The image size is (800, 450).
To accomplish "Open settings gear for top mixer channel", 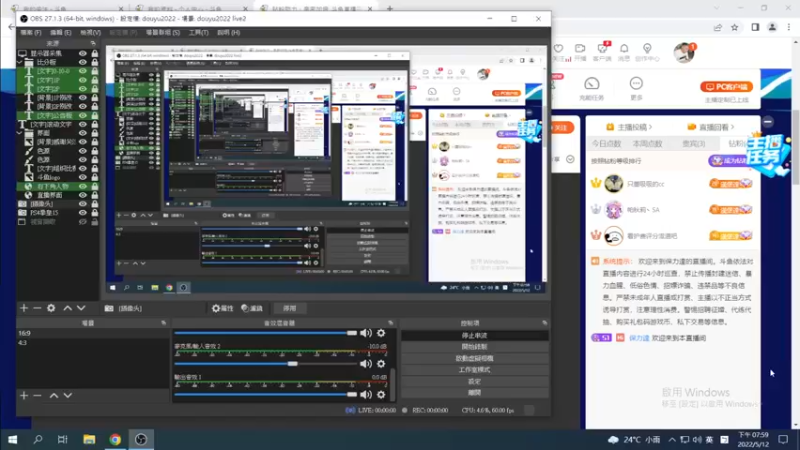I will [x=381, y=333].
